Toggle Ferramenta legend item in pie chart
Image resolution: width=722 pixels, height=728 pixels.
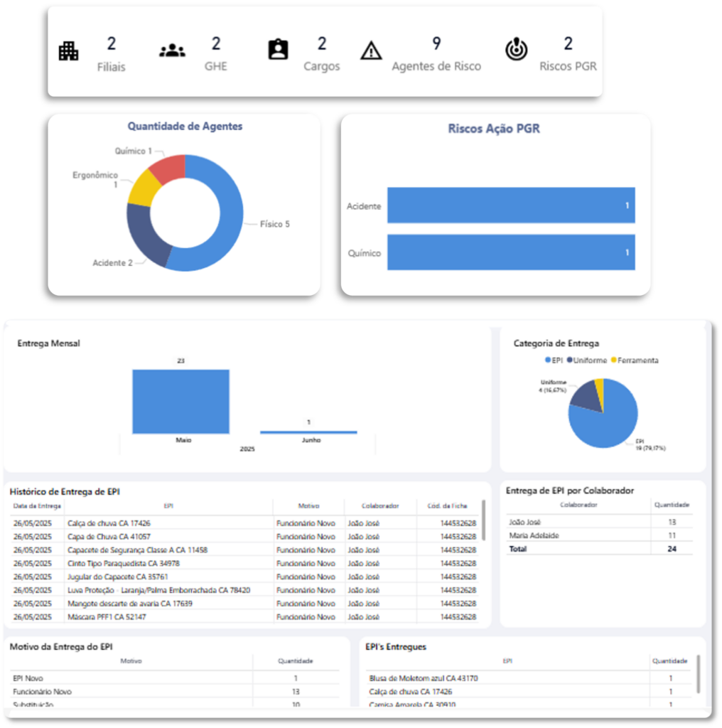point(636,360)
